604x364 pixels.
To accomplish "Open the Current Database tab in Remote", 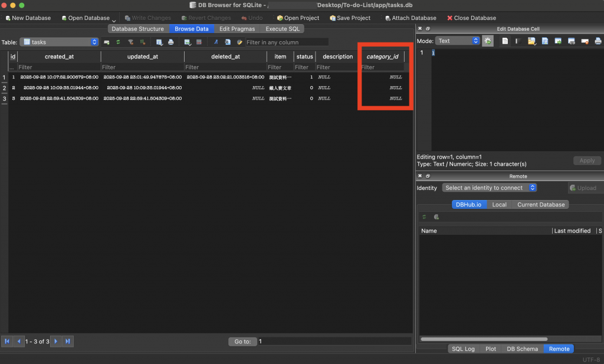I will [541, 205].
